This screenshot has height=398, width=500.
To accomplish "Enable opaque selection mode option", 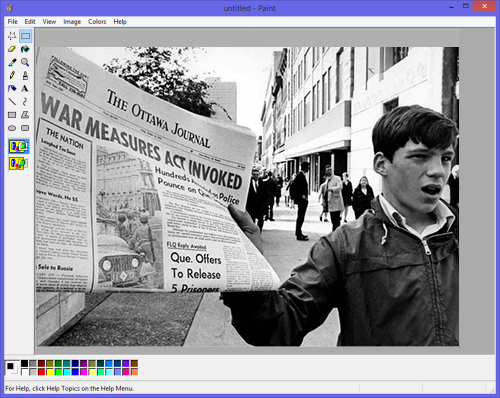I will click(x=19, y=146).
